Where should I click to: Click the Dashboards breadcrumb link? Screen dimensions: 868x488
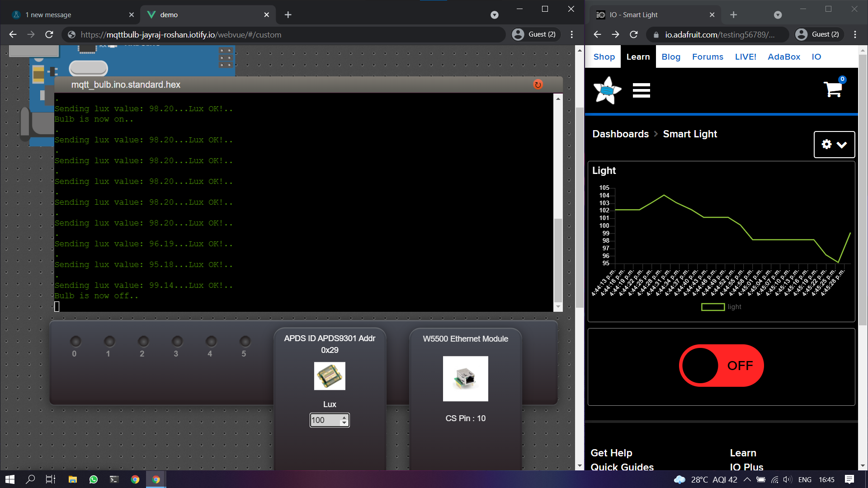coord(620,134)
